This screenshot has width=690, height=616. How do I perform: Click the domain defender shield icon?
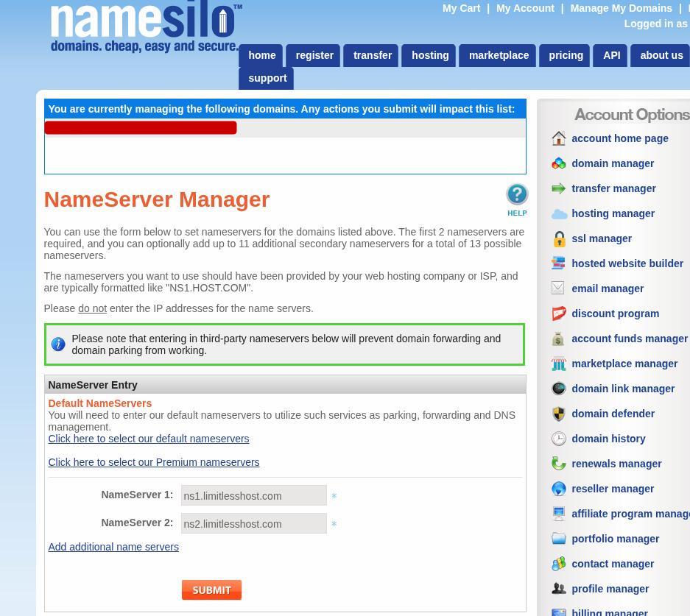558,414
